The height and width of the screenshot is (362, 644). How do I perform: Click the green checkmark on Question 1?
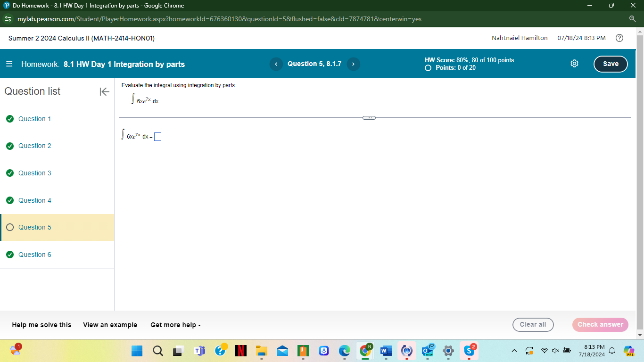[x=10, y=119]
